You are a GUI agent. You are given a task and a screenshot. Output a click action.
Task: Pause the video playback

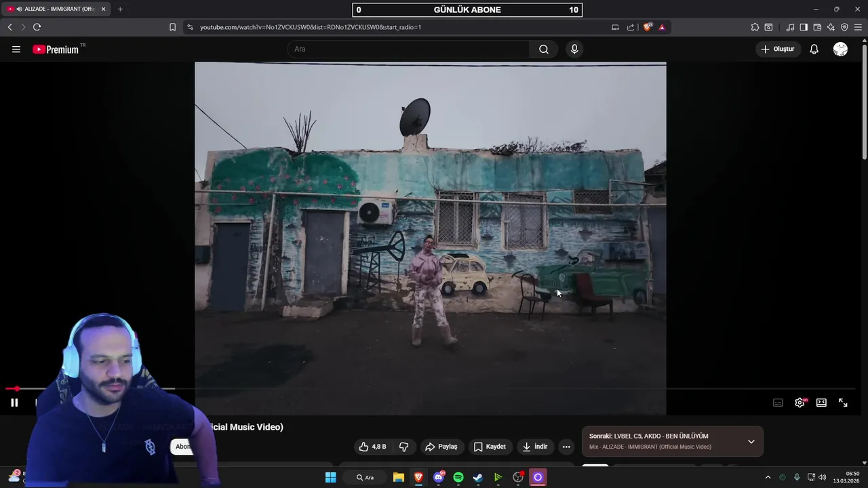(x=14, y=403)
